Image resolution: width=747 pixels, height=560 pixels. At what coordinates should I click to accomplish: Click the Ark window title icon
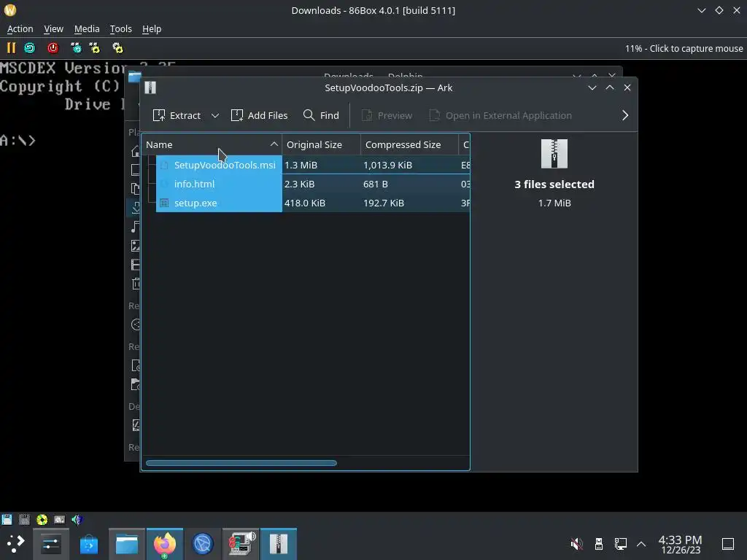150,87
